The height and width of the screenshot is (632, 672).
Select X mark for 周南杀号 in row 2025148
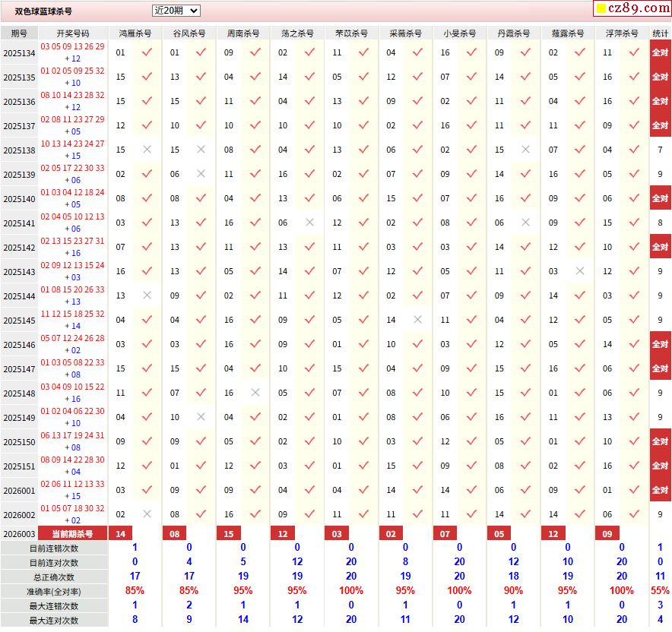[255, 393]
